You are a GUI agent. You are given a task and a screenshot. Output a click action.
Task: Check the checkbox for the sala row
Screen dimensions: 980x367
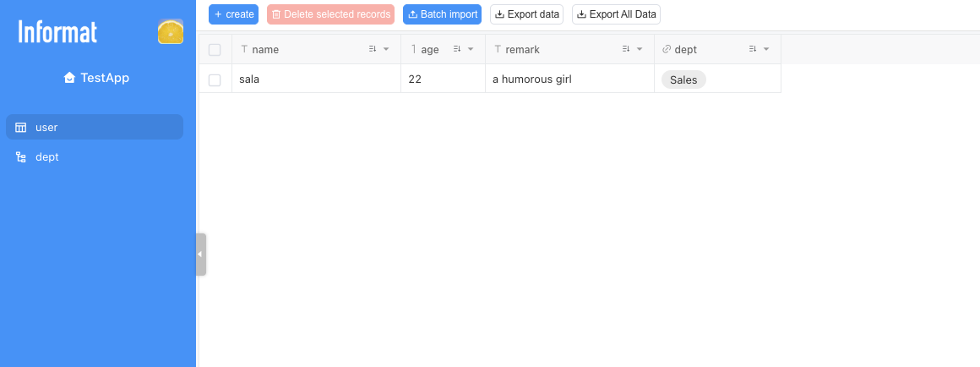pos(215,79)
